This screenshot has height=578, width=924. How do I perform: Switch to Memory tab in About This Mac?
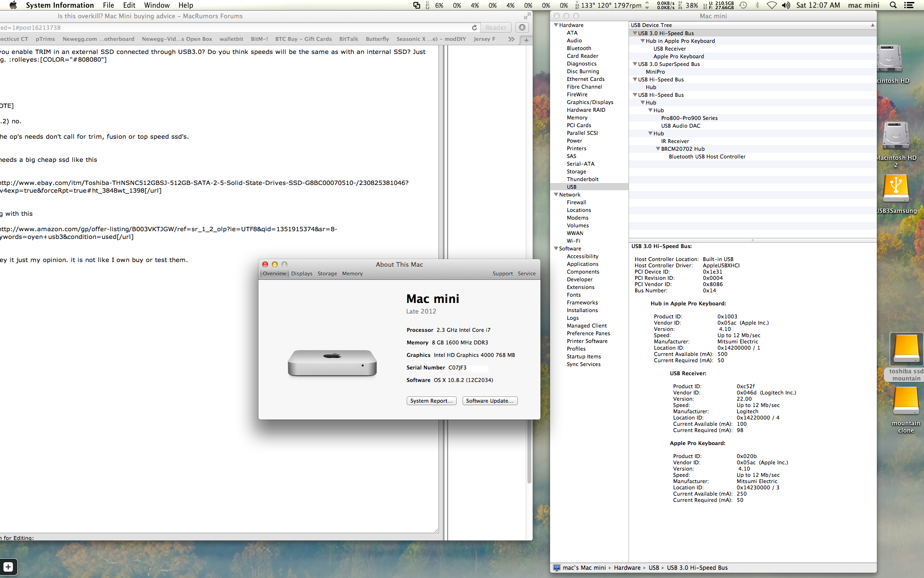coord(352,274)
